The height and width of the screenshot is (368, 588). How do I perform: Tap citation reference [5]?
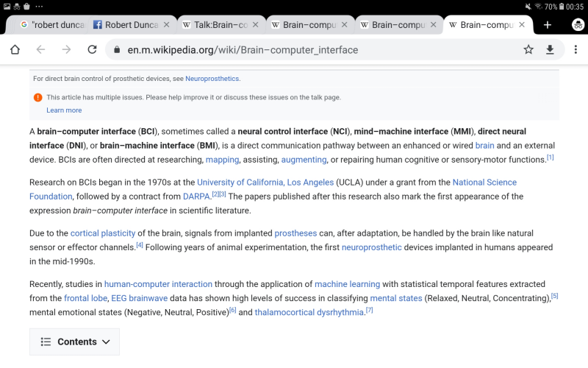coord(554,296)
